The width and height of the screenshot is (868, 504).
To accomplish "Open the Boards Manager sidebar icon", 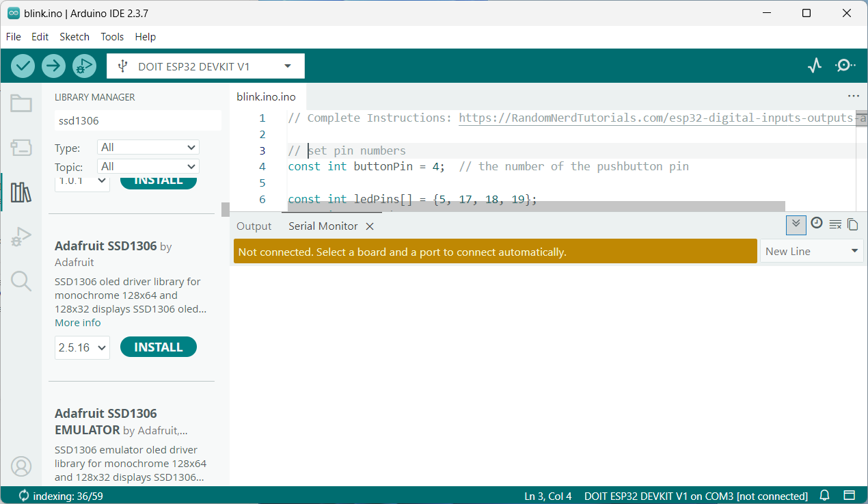I will click(x=21, y=147).
